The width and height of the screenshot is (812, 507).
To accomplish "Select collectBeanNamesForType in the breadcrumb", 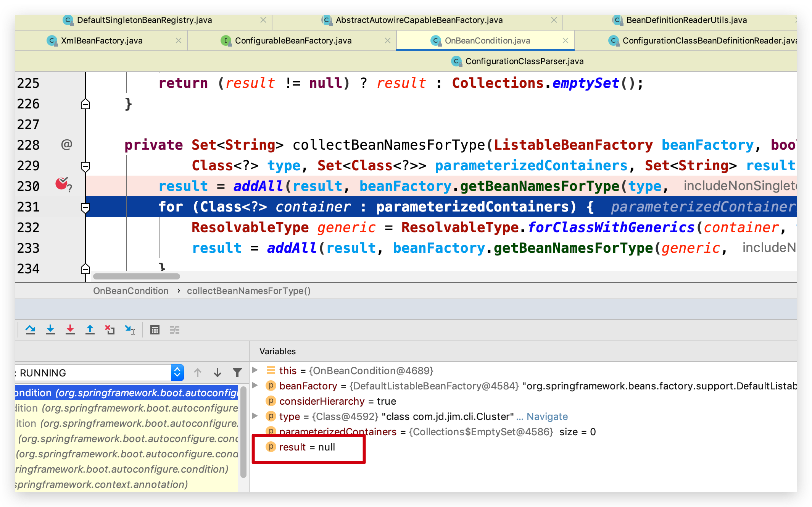I will point(248,291).
